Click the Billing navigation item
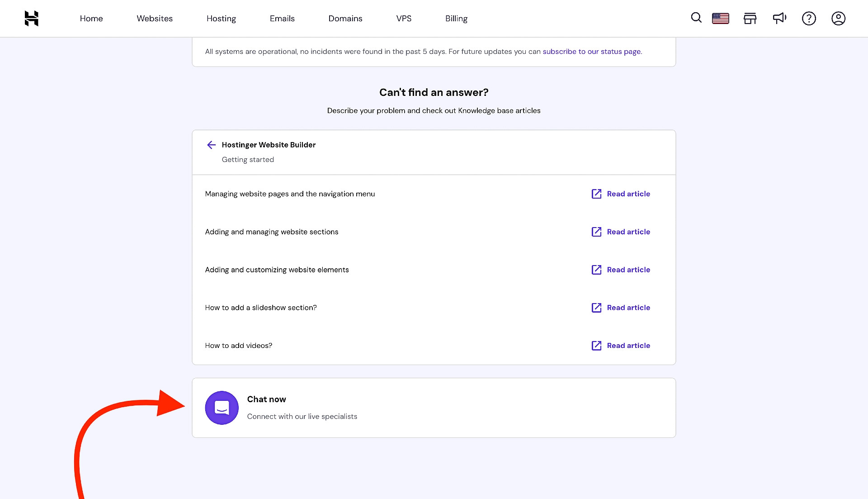The height and width of the screenshot is (499, 868). (x=456, y=19)
